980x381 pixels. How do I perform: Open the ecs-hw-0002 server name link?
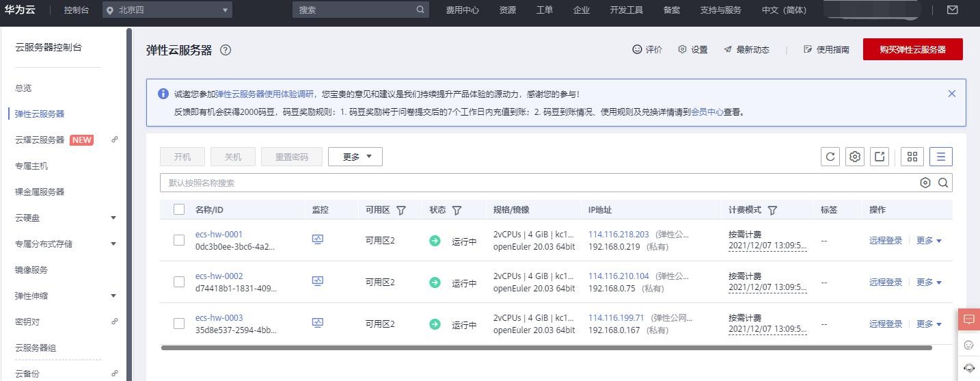coord(219,276)
